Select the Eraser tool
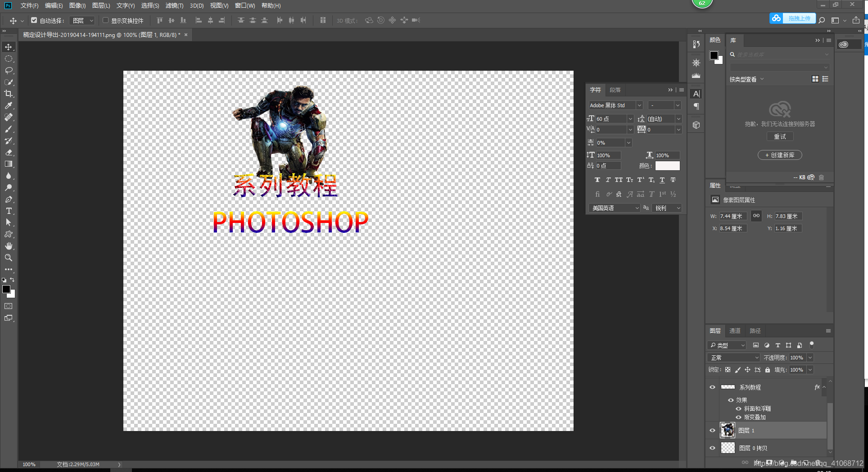 click(x=9, y=152)
